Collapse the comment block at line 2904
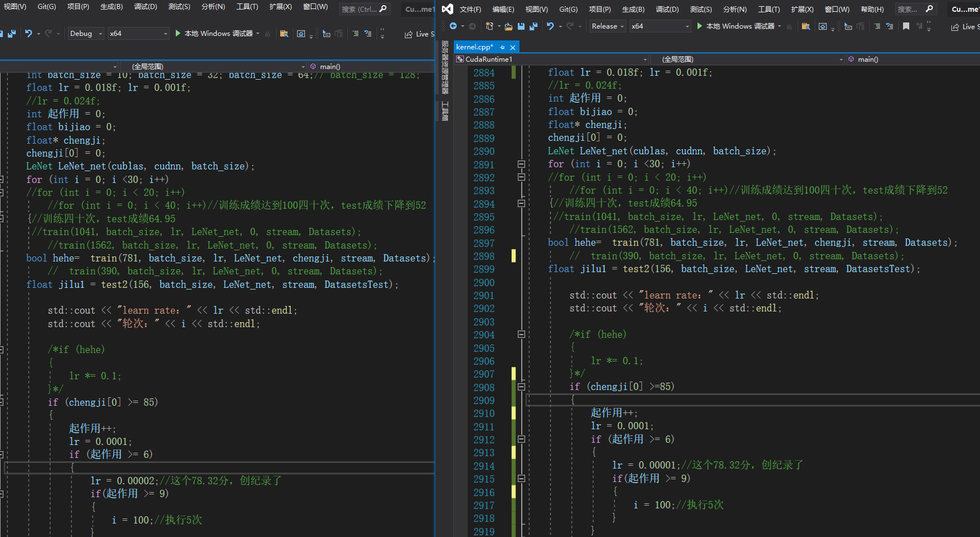Image resolution: width=980 pixels, height=537 pixels. pyautogui.click(x=521, y=334)
